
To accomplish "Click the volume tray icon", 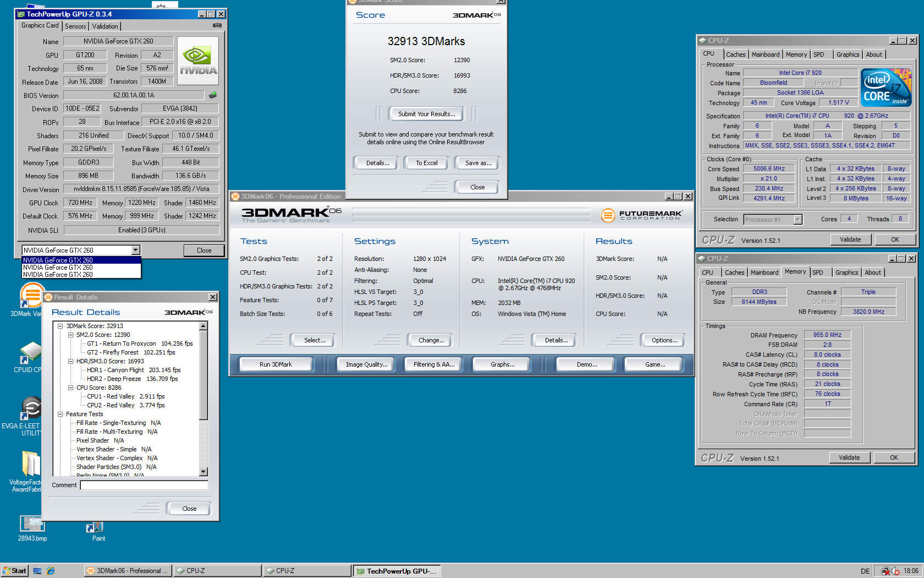I will pyautogui.click(x=895, y=571).
